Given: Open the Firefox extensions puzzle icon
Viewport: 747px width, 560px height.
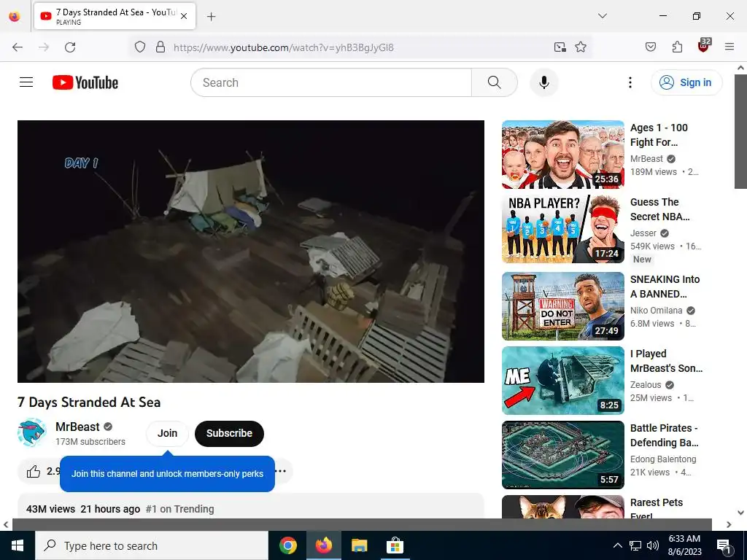Looking at the screenshot, I should (677, 47).
